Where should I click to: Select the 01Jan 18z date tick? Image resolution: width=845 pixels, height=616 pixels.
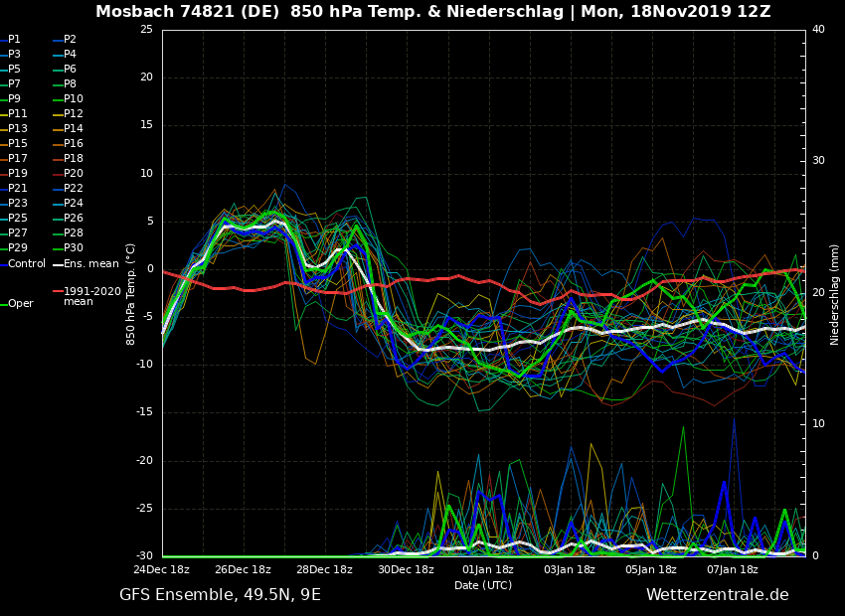[488, 570]
